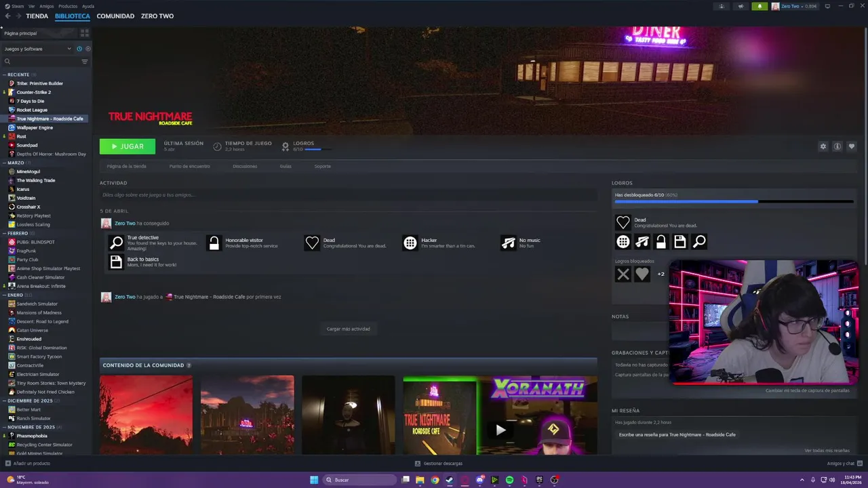Open first red sky community screenshot
868x488 pixels.
point(146,415)
